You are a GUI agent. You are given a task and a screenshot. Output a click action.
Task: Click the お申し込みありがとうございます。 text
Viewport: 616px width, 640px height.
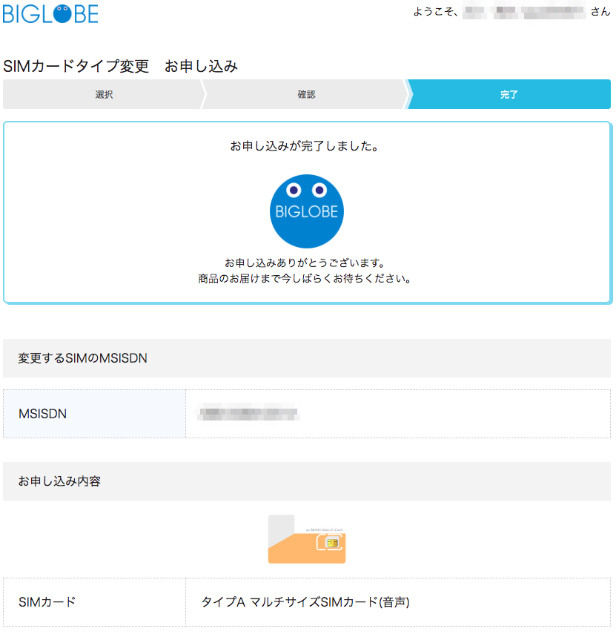[305, 263]
